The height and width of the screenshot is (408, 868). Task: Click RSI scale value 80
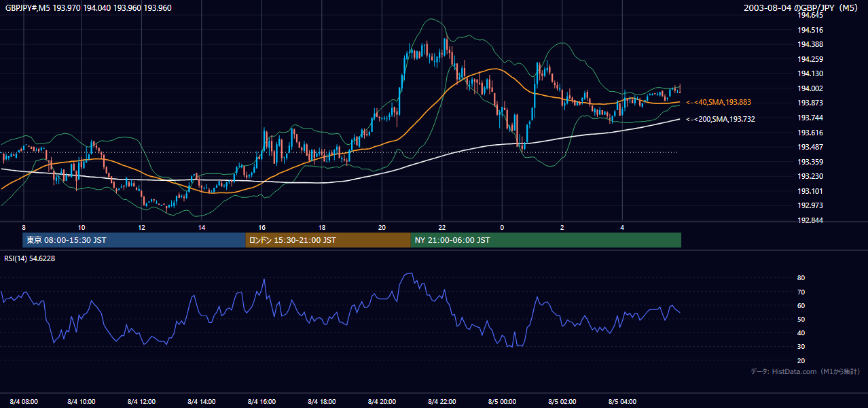click(801, 278)
